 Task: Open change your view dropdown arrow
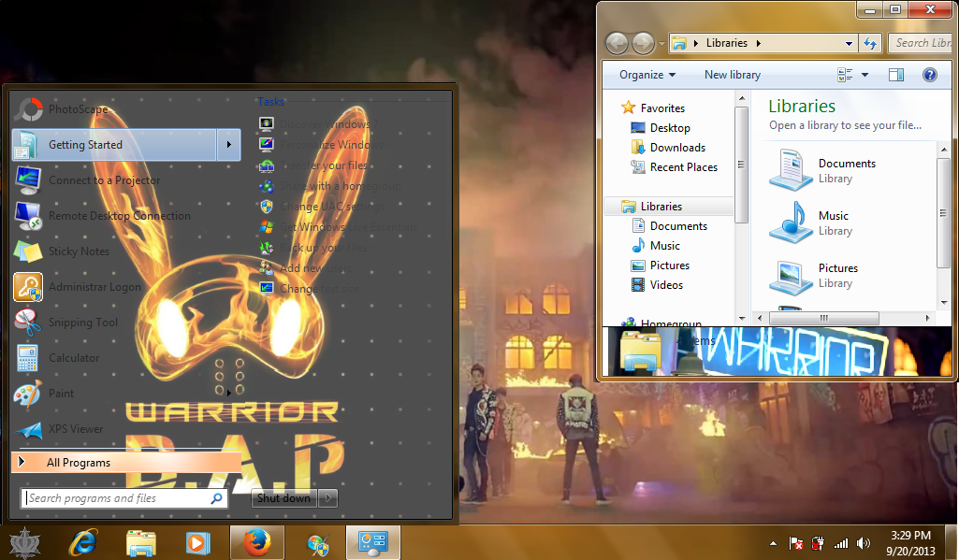pos(865,75)
